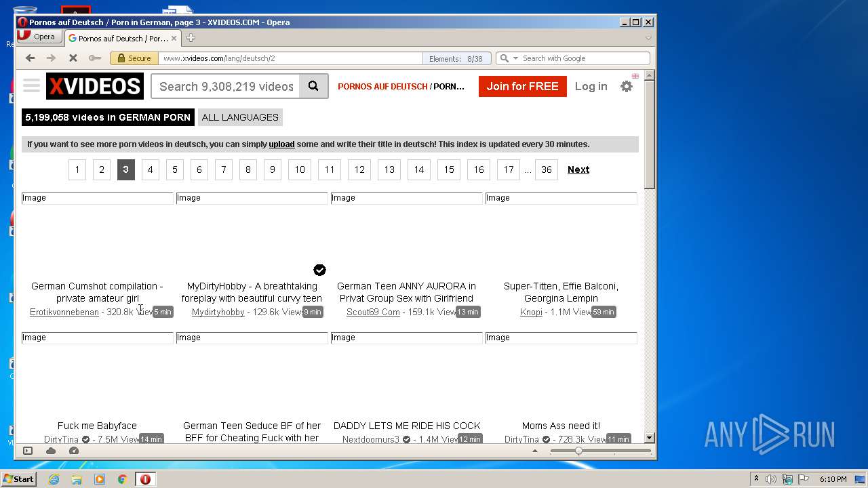Viewport: 868px width, 488px height.
Task: Open the closed tabs dropdown in tab bar
Action: tap(648, 38)
